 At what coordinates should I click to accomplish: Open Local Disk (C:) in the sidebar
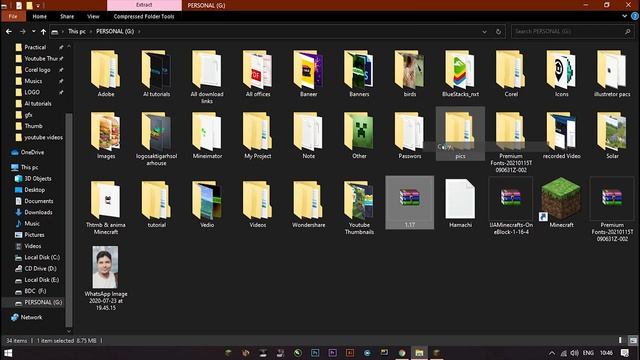pyautogui.click(x=42, y=258)
